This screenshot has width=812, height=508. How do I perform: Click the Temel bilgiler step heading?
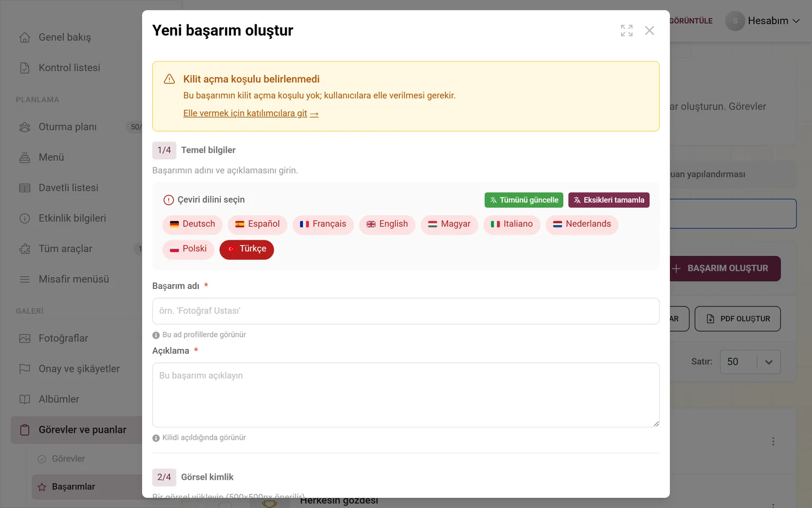[208, 150]
